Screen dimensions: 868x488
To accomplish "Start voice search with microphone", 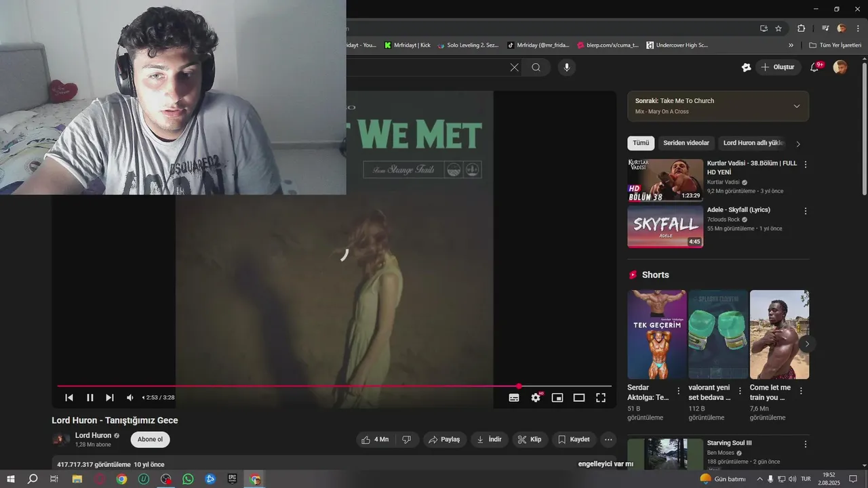I will pyautogui.click(x=567, y=67).
